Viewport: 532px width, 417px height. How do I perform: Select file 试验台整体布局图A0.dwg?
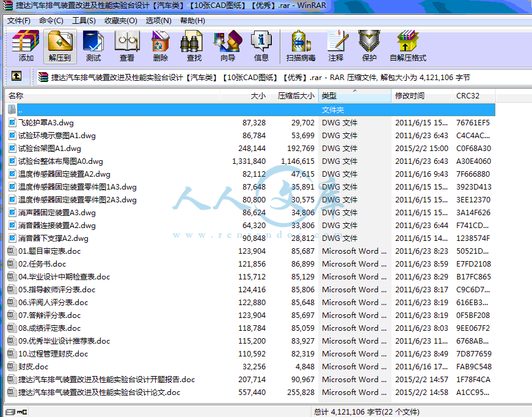(60, 161)
